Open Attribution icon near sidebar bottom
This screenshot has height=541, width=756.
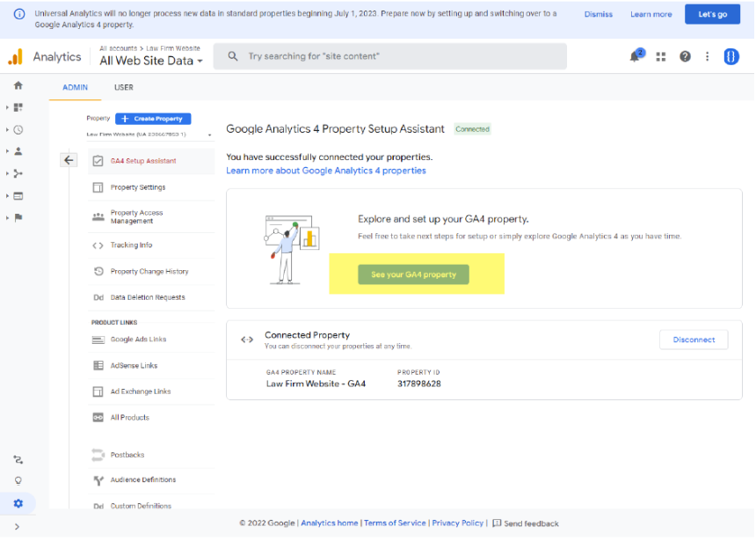[18, 459]
